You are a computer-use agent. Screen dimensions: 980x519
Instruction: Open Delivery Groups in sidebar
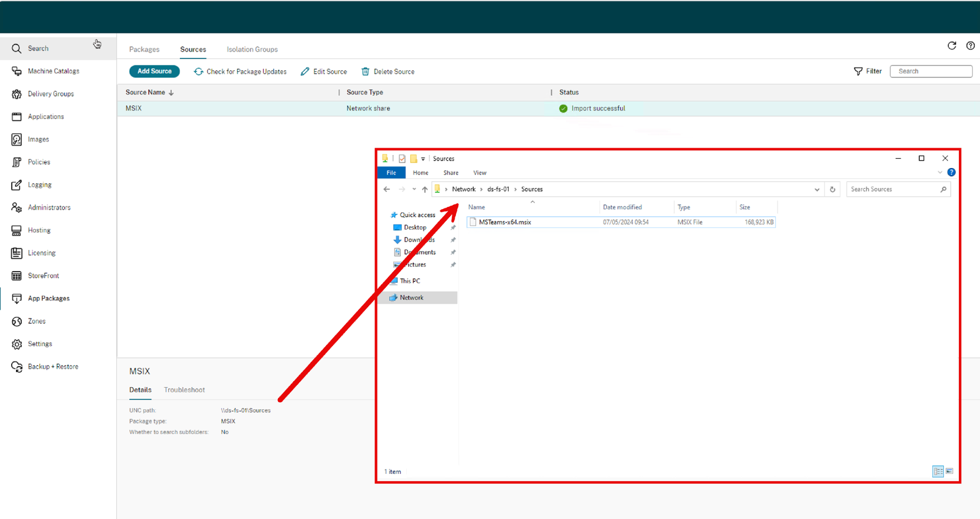50,94
